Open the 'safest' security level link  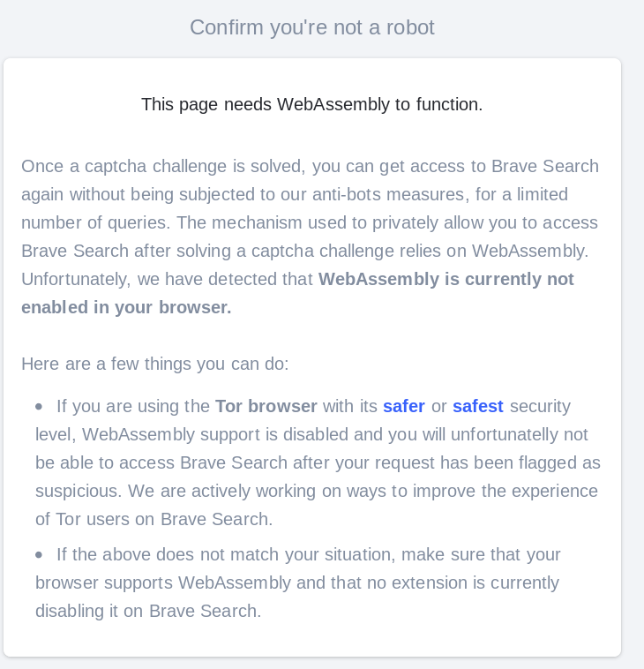[477, 406]
